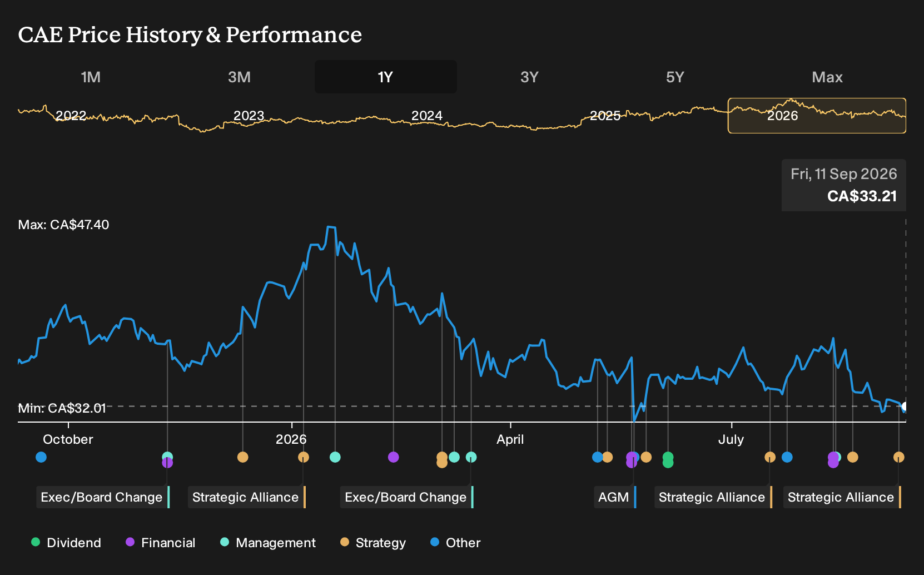This screenshot has width=924, height=575.
Task: Open the Strategic Alliance label near 2026
Action: tap(247, 497)
